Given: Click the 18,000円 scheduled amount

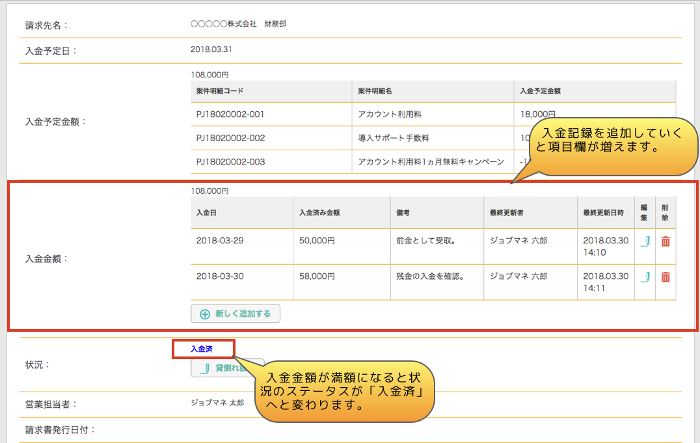Looking at the screenshot, I should pyautogui.click(x=538, y=114).
